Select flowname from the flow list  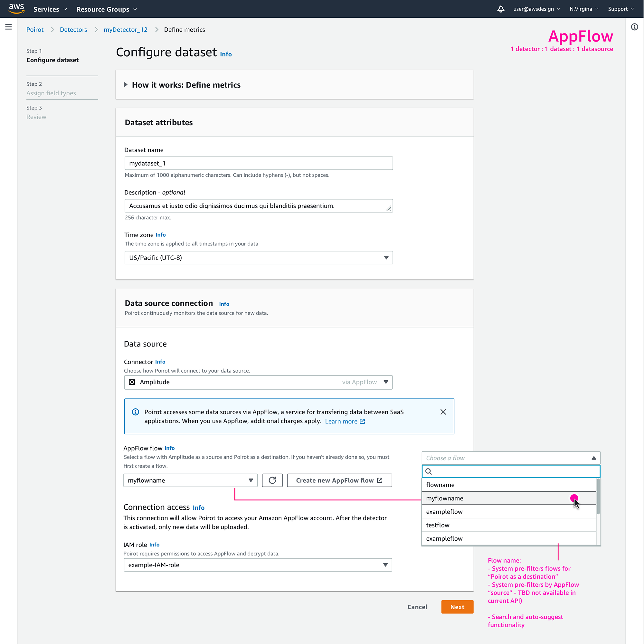coord(509,485)
